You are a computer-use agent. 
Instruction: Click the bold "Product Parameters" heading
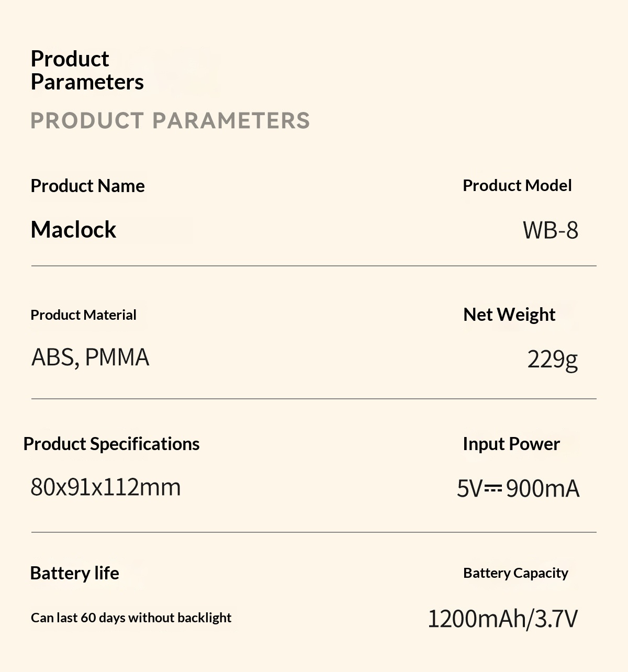87,70
